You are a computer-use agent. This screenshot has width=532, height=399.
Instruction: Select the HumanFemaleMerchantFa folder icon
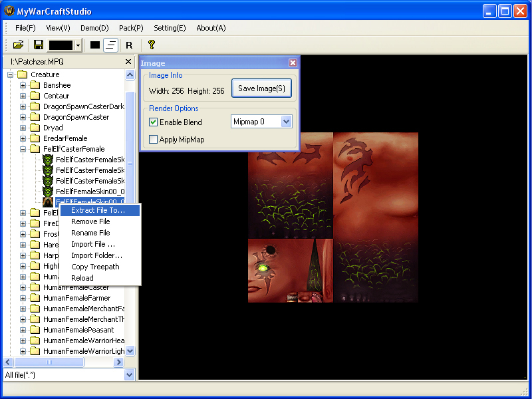point(35,309)
